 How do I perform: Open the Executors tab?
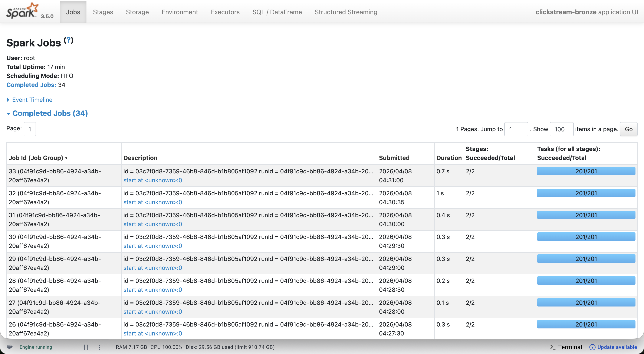click(x=225, y=12)
